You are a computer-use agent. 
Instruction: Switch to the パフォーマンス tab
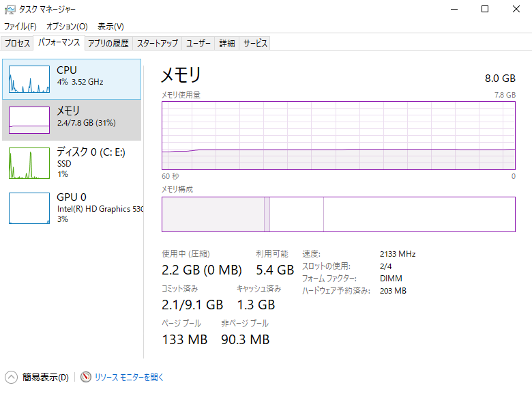59,42
